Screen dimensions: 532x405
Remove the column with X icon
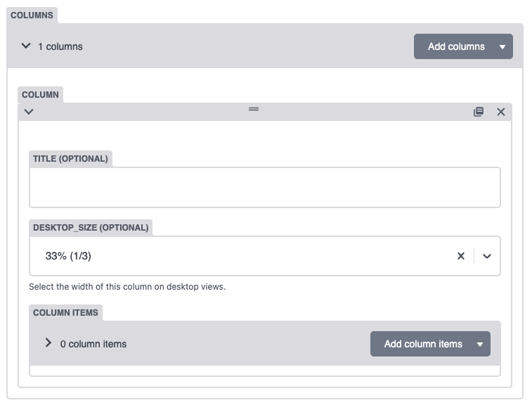click(501, 112)
